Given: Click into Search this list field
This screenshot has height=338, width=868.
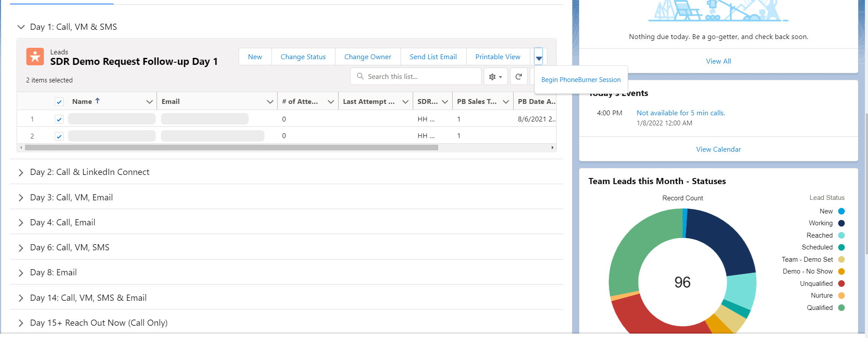Looking at the screenshot, I should pyautogui.click(x=421, y=77).
